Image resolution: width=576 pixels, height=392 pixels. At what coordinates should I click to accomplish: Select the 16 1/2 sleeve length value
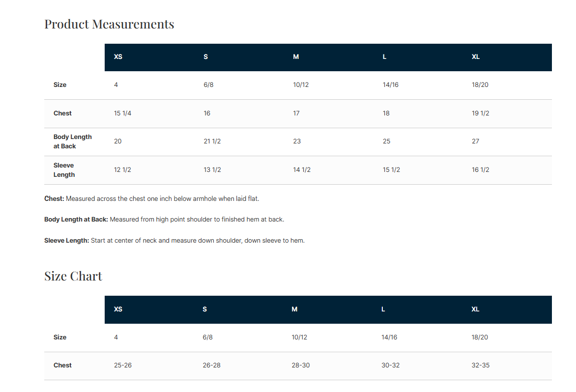pyautogui.click(x=481, y=170)
